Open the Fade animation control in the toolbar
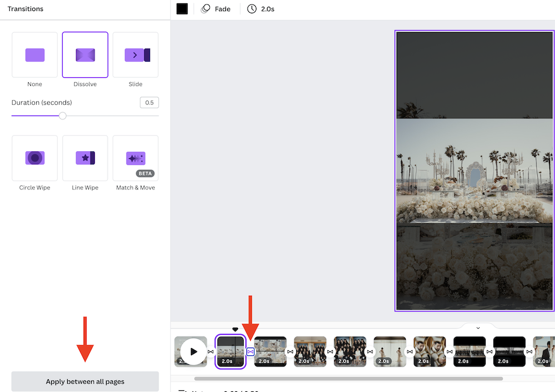Image resolution: width=555 pixels, height=392 pixels. pyautogui.click(x=216, y=8)
